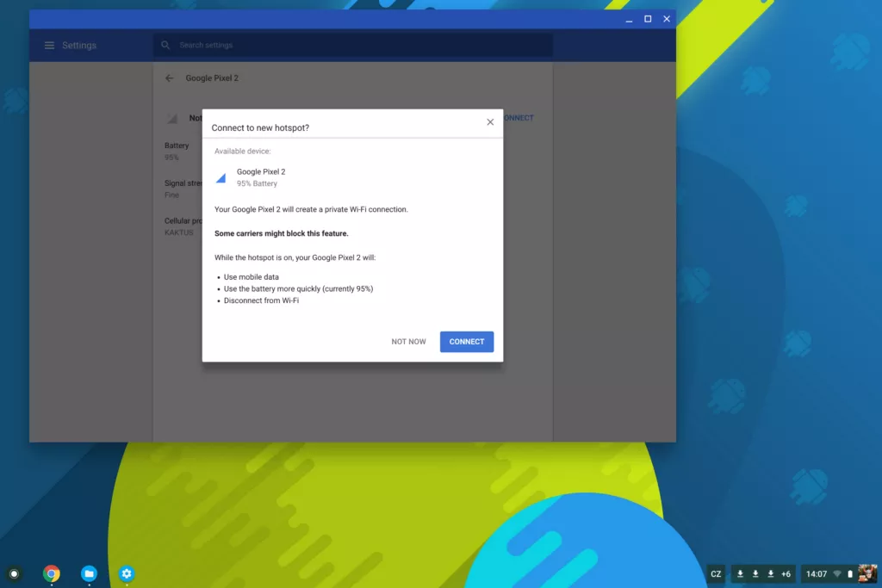Click the "Use the battery more quickly" bullet
Screen dimensions: 882x588
pos(299,289)
